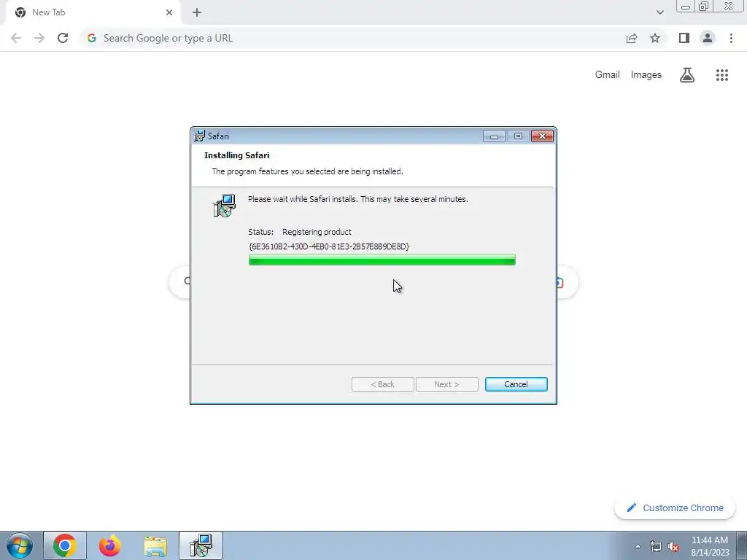Screen dimensions: 747x560
Task: Click the 'Installing Safari' heading
Action: click(237, 155)
